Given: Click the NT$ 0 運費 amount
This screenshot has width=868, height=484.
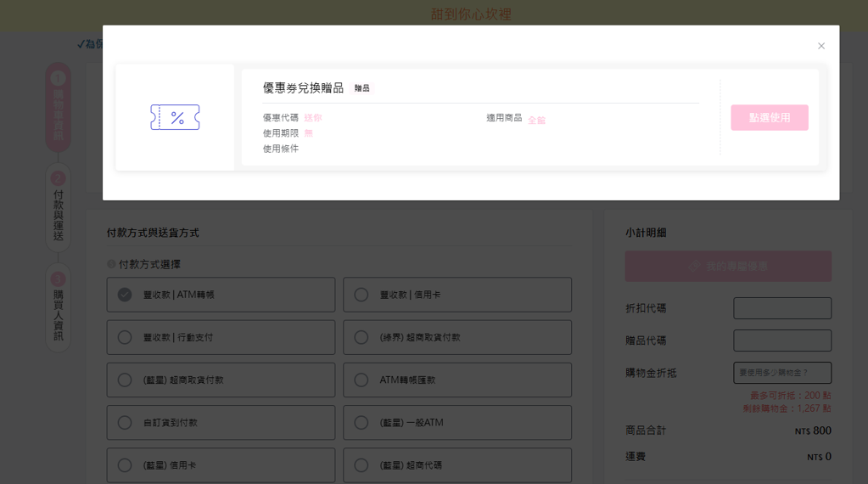Looking at the screenshot, I should click(x=819, y=457).
